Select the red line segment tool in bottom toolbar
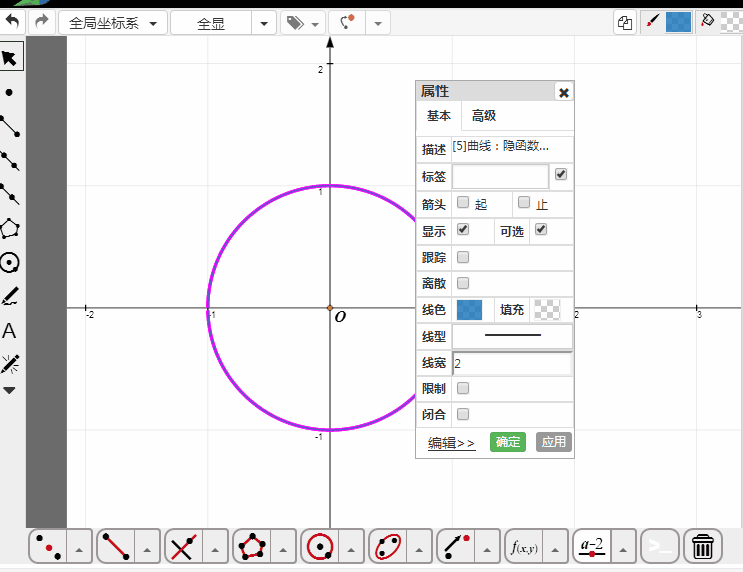The width and height of the screenshot is (743, 572). [117, 547]
